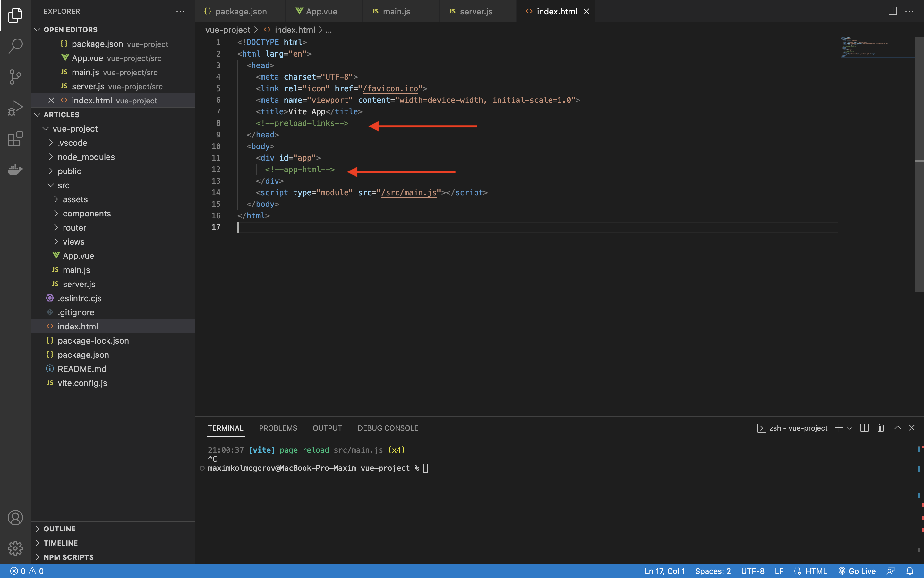Expand the assets folder
924x578 pixels.
tap(113, 199)
